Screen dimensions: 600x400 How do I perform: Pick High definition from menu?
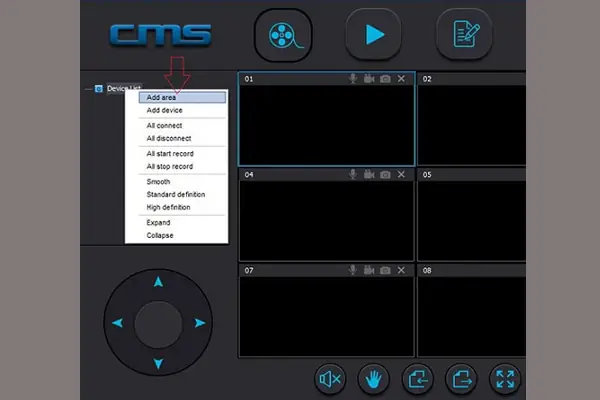point(182,207)
